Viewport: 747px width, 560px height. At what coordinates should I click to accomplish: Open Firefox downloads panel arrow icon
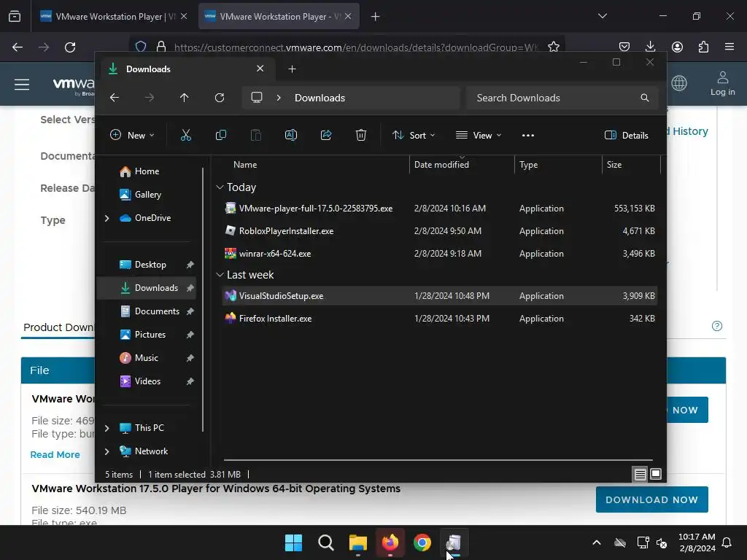(650, 47)
